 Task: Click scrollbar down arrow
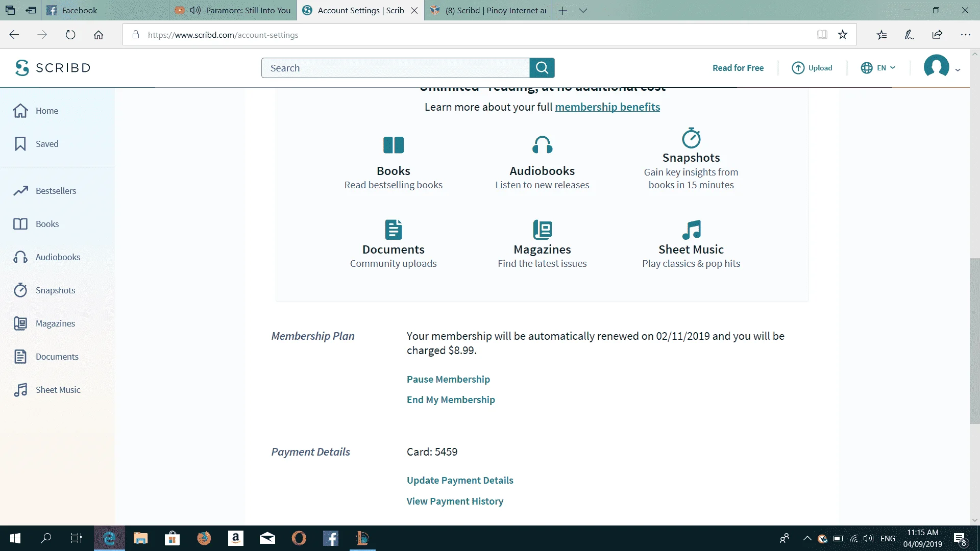click(974, 520)
